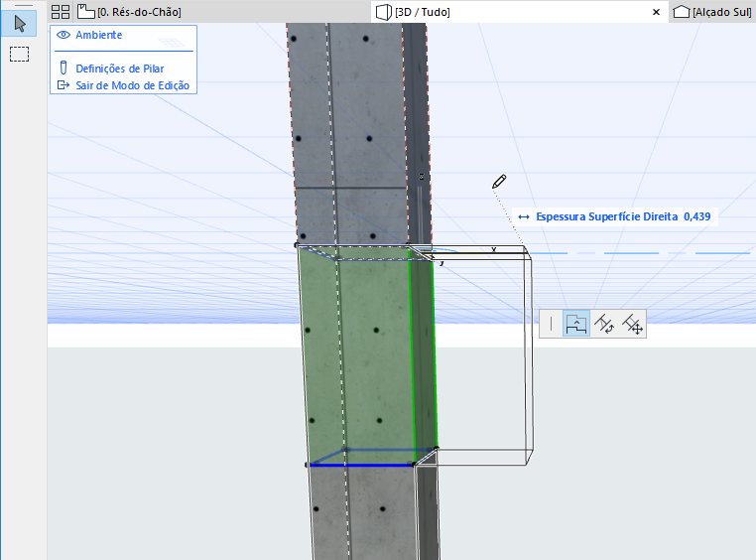Select the upper concrete column segment
Screen dimensions: 756x560
(x=347, y=119)
